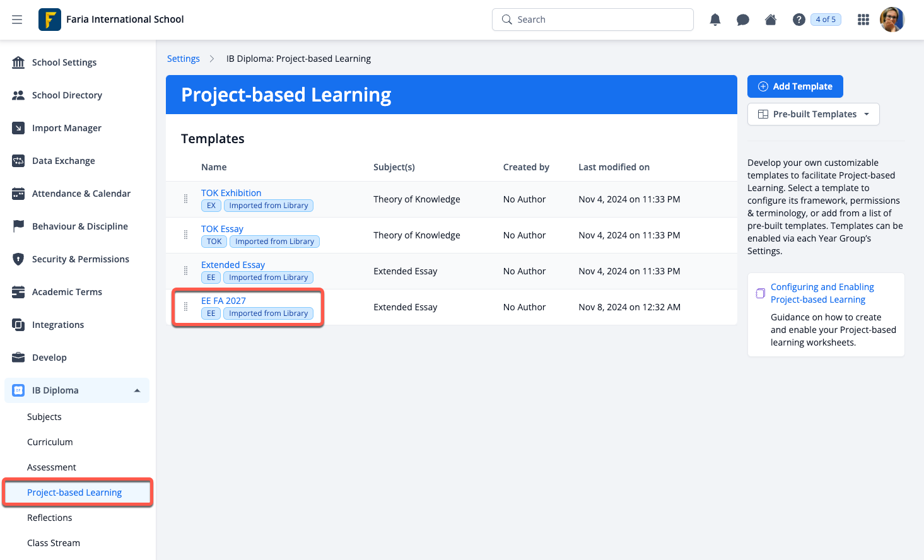Image resolution: width=924 pixels, height=560 pixels.
Task: Click the Add Template button
Action: tap(795, 86)
